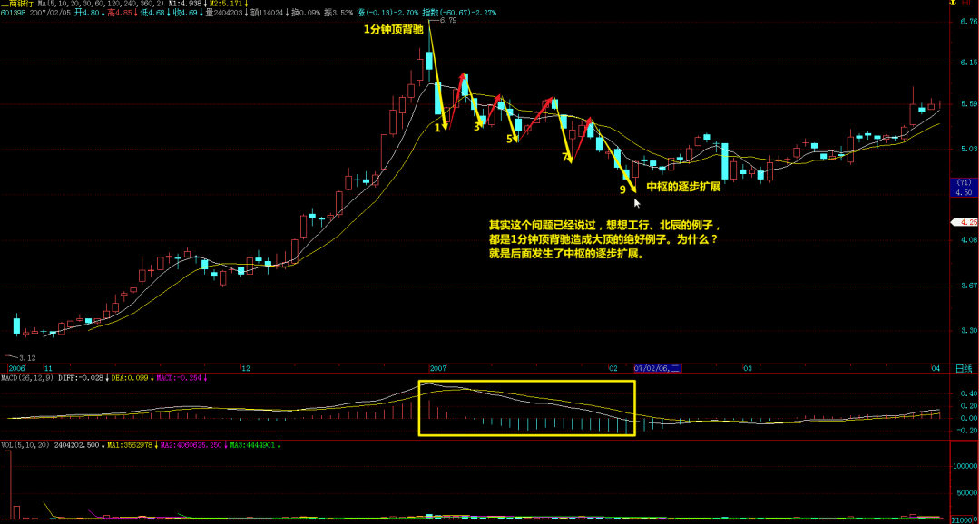Click the blue (71) 4.50 price marker
Image resolution: width=980 pixels, height=524 pixels.
pyautogui.click(x=964, y=188)
